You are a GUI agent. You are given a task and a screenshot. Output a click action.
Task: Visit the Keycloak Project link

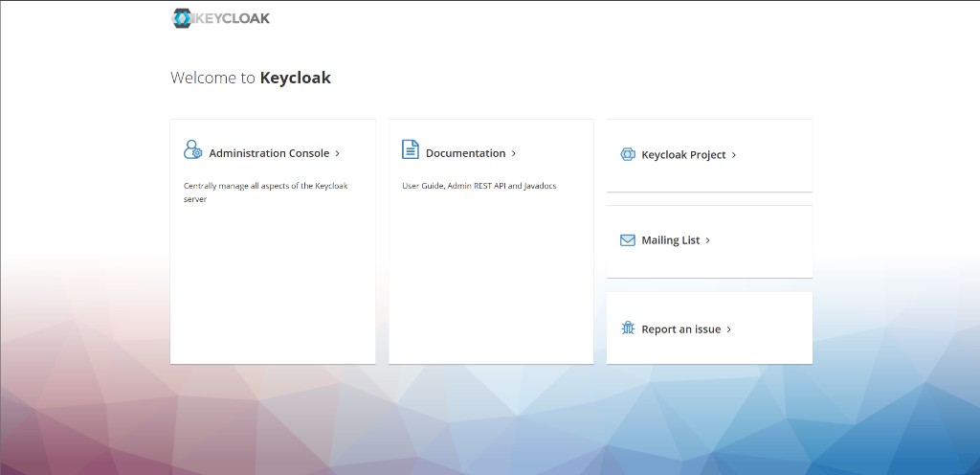tap(683, 155)
